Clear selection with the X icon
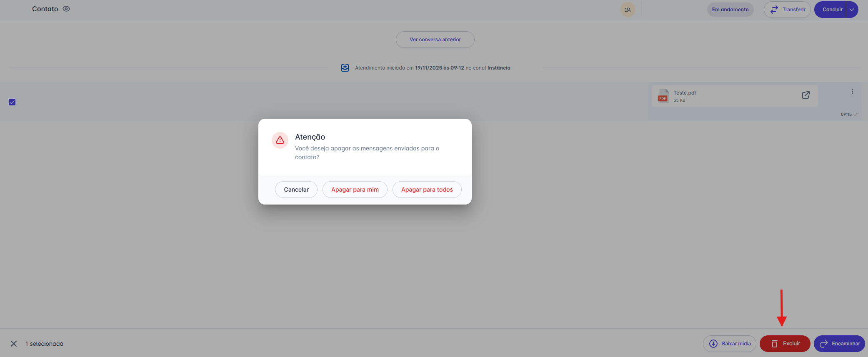 14,344
